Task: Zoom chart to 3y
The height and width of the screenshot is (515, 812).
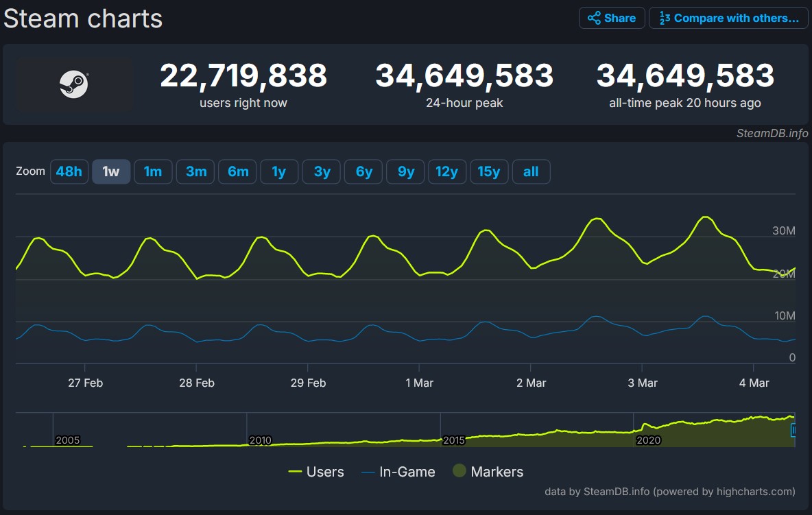Action: click(322, 171)
